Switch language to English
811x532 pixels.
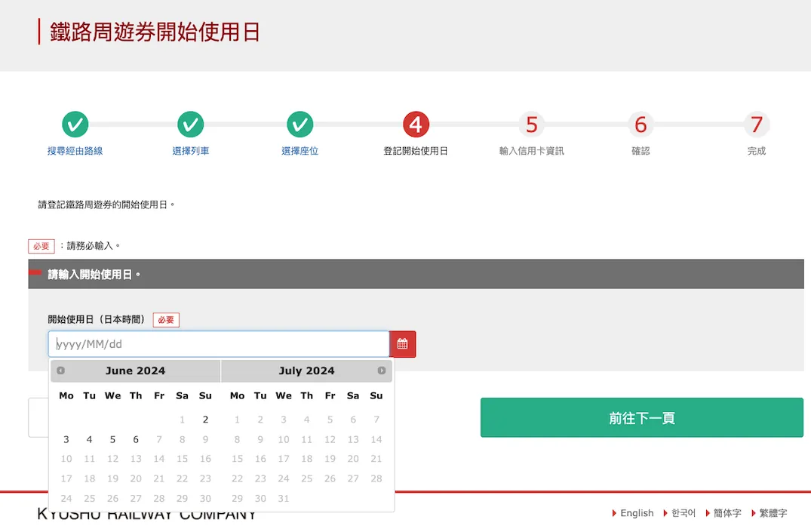pyautogui.click(x=636, y=513)
